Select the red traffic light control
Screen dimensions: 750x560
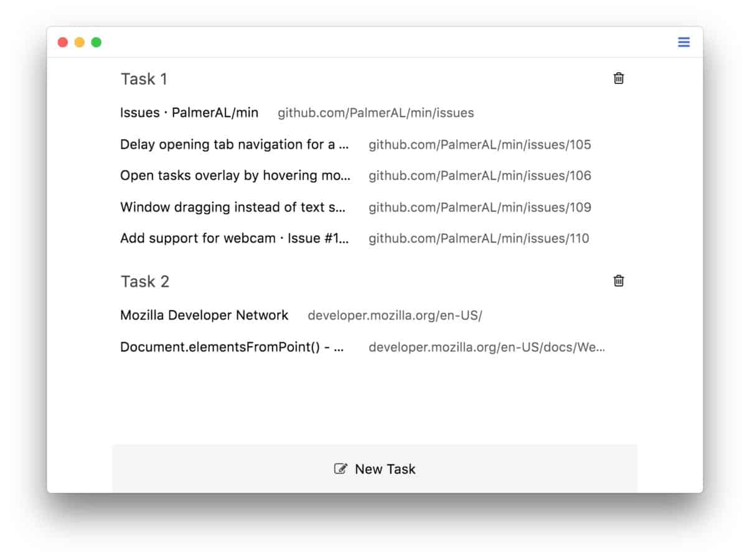[x=62, y=41]
